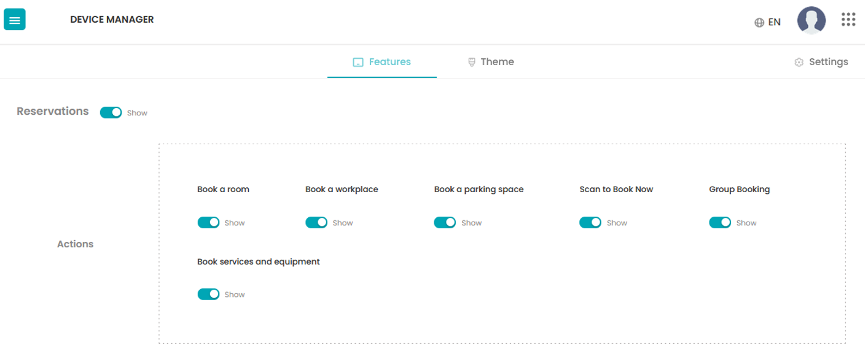The height and width of the screenshot is (348, 868).
Task: Turn off Book a workplace toggle
Action: pos(316,222)
